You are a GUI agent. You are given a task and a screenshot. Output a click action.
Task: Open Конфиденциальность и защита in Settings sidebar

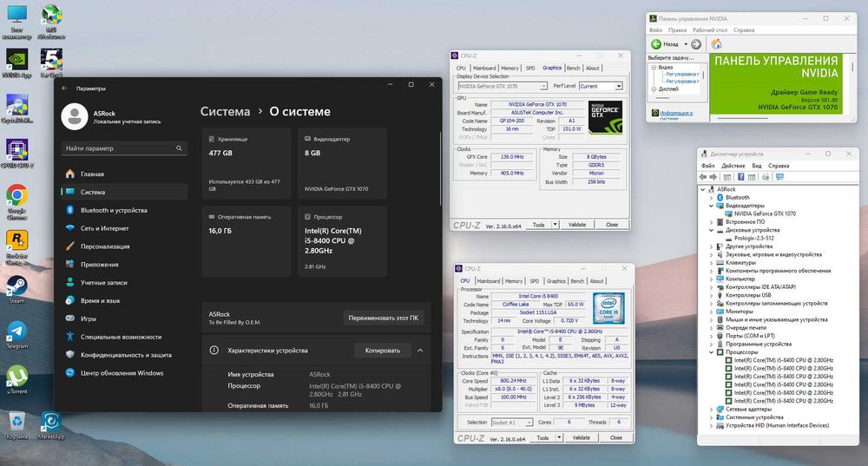[124, 355]
